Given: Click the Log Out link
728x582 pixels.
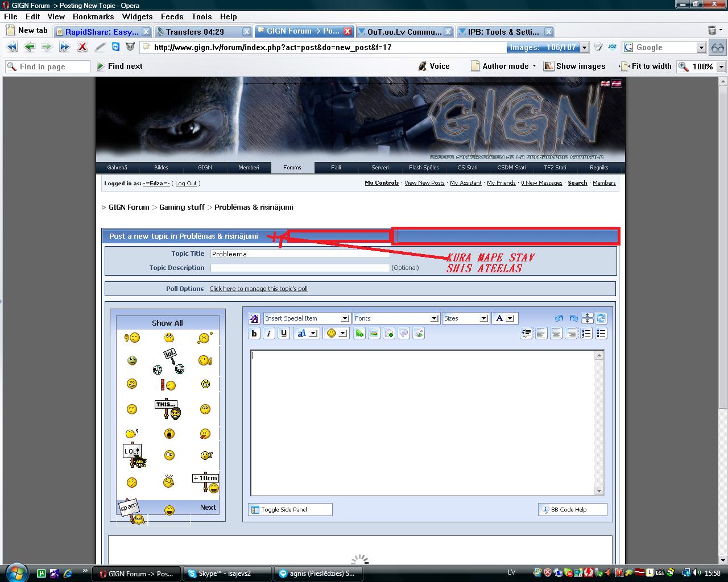Looking at the screenshot, I should (185, 184).
